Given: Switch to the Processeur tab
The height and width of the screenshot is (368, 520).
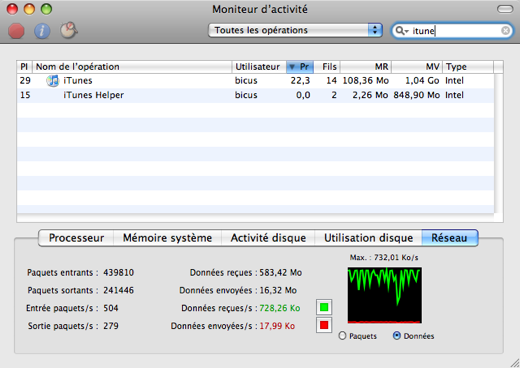Looking at the screenshot, I should 76,238.
